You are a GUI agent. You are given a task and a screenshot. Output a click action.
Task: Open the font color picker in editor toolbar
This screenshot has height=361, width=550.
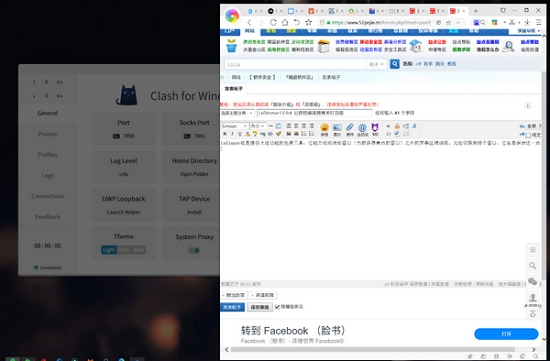[x=247, y=134]
